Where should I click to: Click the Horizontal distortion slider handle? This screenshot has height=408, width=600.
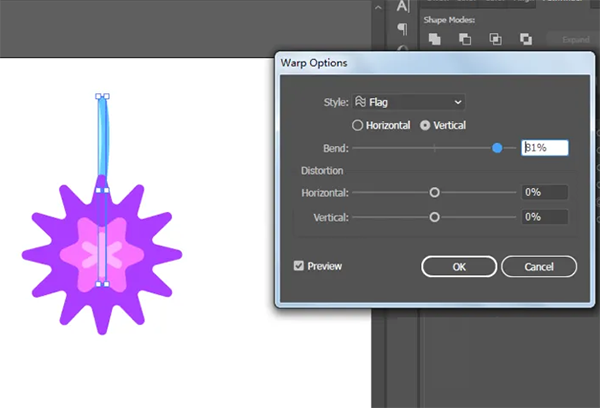click(x=434, y=192)
